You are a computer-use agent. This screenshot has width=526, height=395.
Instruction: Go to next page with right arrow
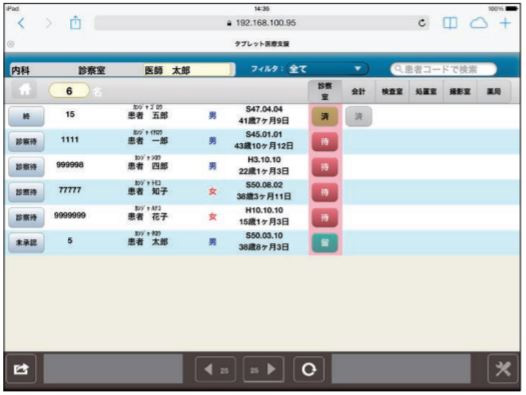coord(264,369)
